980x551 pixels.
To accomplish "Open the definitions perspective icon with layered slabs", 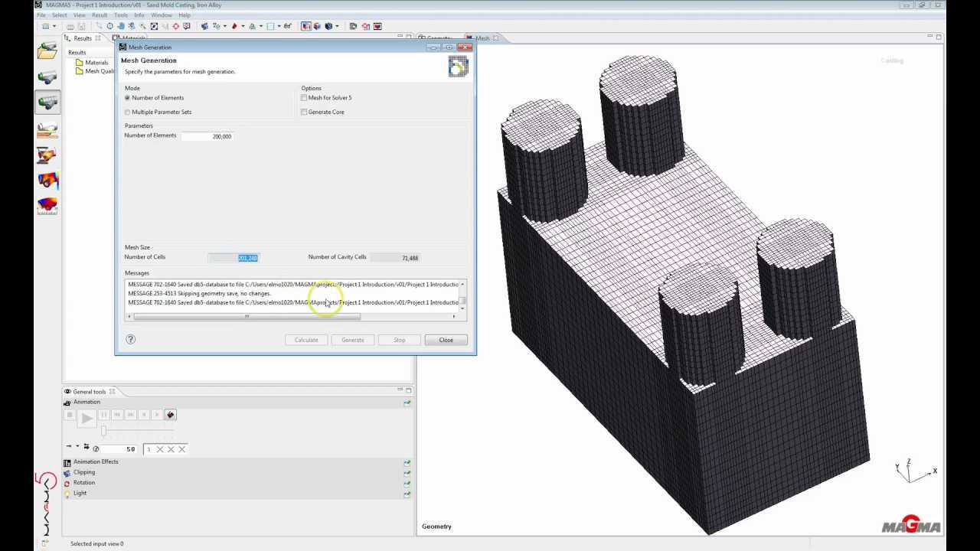I will (47, 130).
